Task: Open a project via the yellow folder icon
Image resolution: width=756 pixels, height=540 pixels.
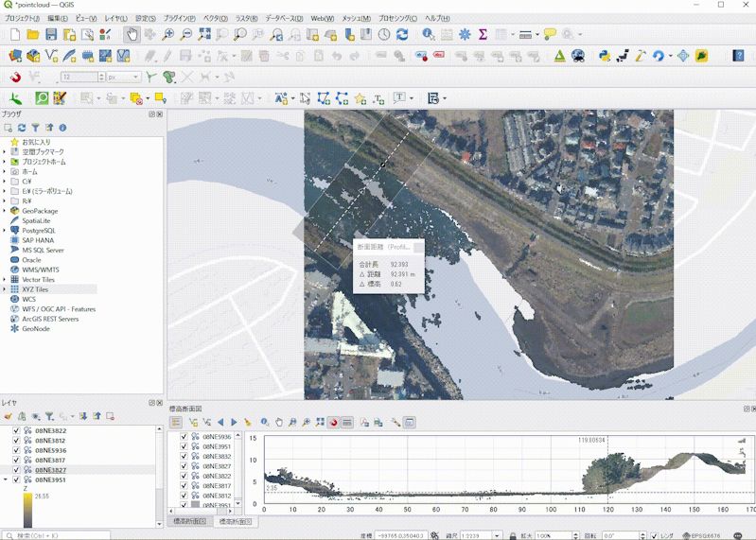Action: tap(33, 34)
